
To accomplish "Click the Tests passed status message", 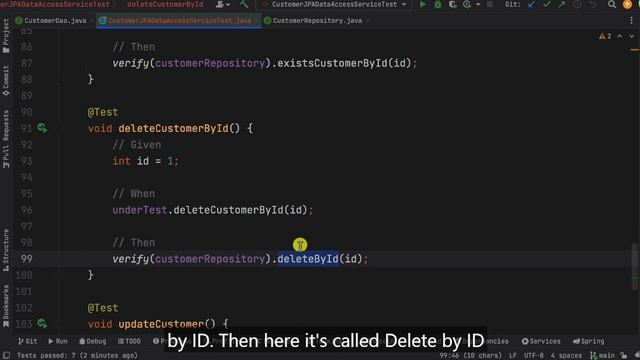I will click(77, 356).
